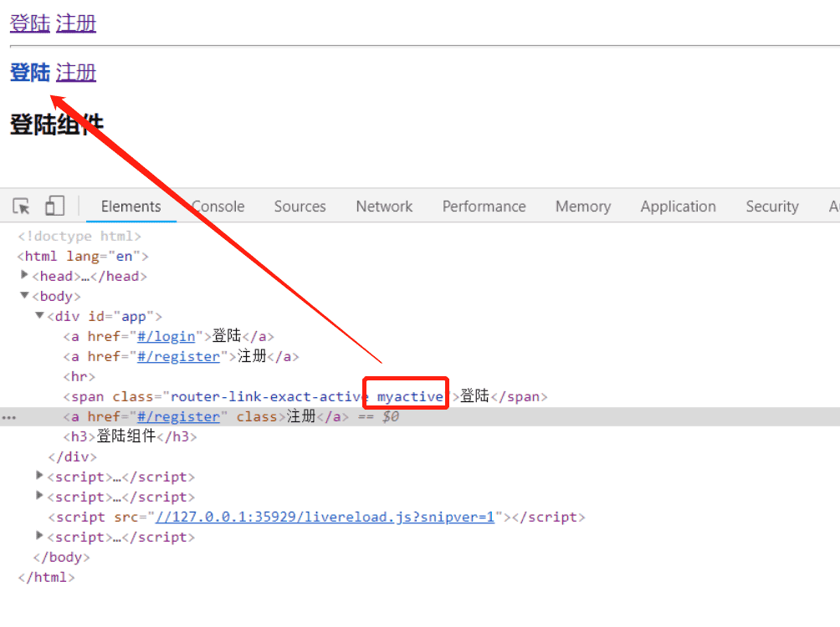Click the top 登陆 link on page
The height and width of the screenshot is (627, 840).
[x=30, y=23]
